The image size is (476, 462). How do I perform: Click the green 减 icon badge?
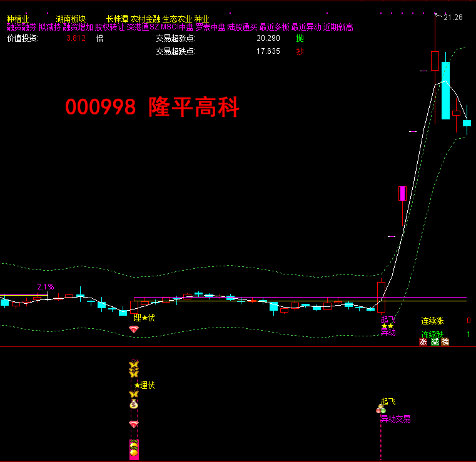(434, 341)
